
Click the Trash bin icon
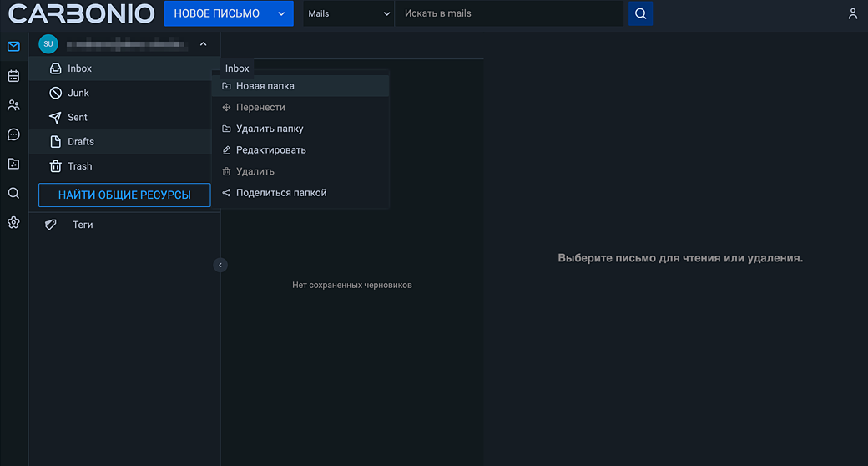[x=55, y=165]
